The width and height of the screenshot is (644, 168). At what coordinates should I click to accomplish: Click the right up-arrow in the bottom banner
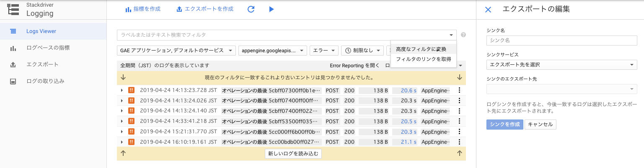pyautogui.click(x=460, y=153)
